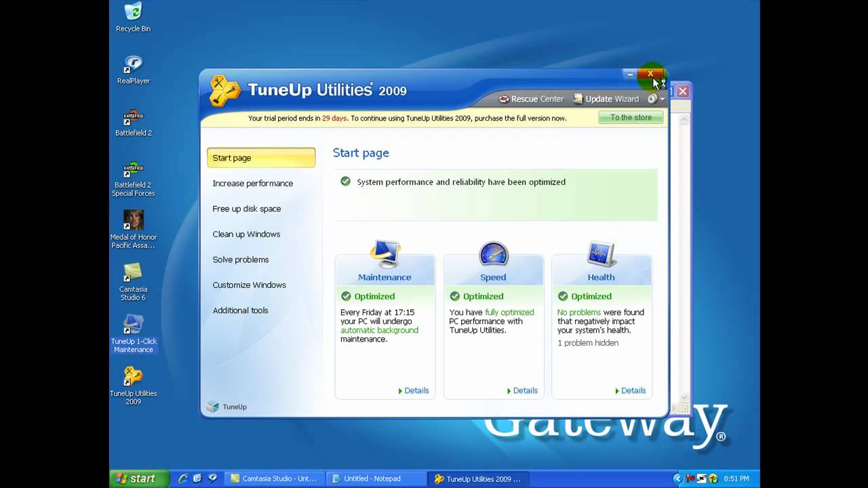This screenshot has height=488, width=868.
Task: Click the TuneUp logo in window footer
Action: [227, 407]
